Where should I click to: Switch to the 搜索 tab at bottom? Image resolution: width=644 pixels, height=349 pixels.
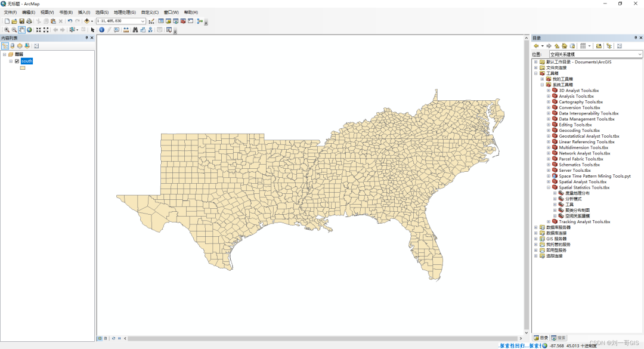(x=559, y=338)
